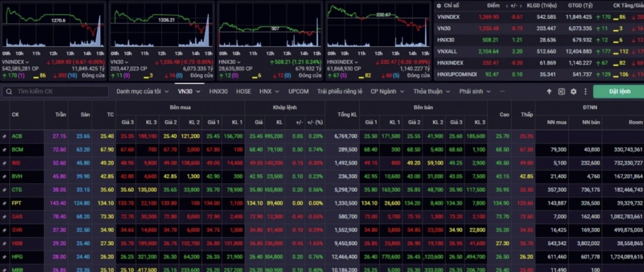Click the gear icon beside Chỉ số

click(x=438, y=5)
